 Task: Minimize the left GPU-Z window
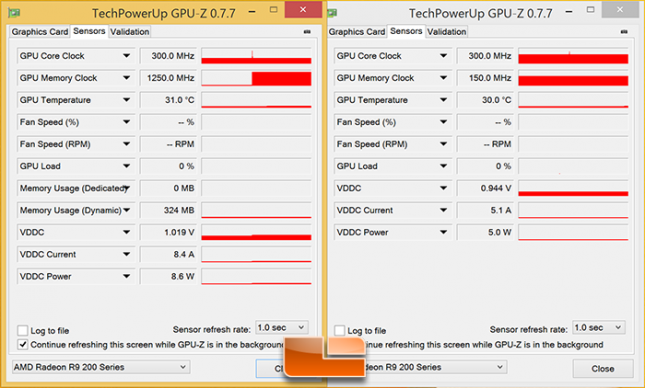(252, 12)
